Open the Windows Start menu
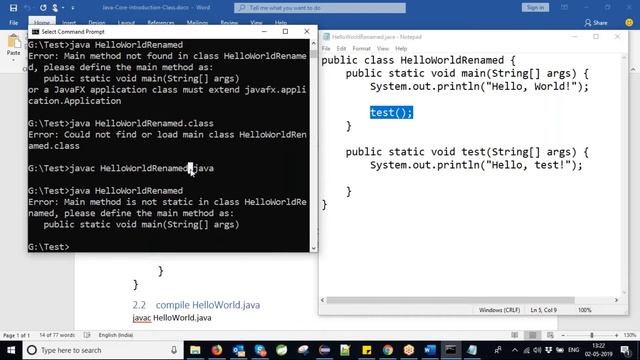 tap(11, 350)
